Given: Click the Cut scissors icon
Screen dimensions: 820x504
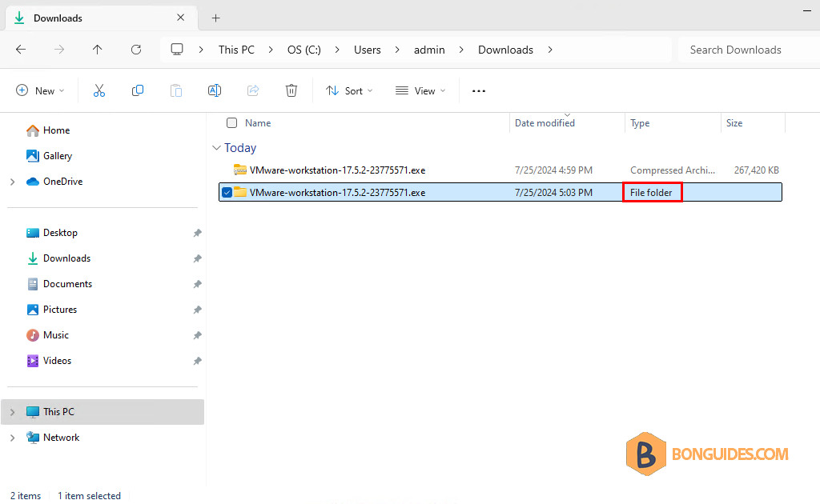Looking at the screenshot, I should (98, 91).
